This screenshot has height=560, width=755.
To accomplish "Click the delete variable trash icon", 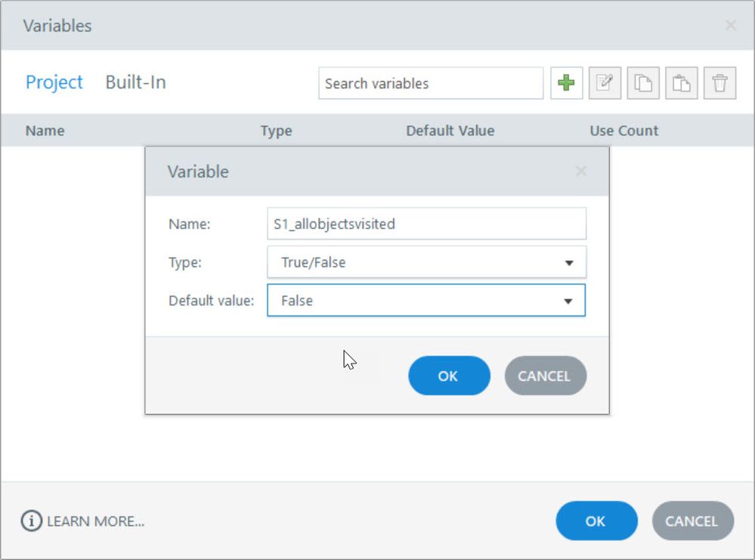I will pyautogui.click(x=719, y=83).
